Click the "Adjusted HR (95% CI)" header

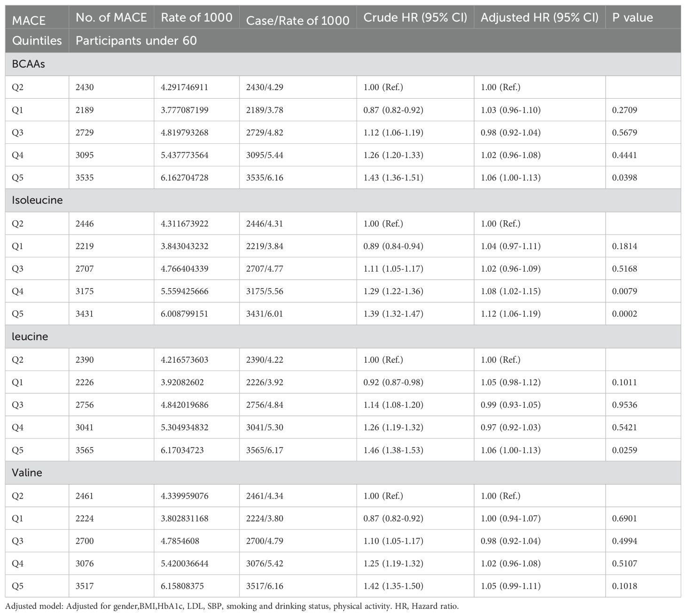point(539,17)
